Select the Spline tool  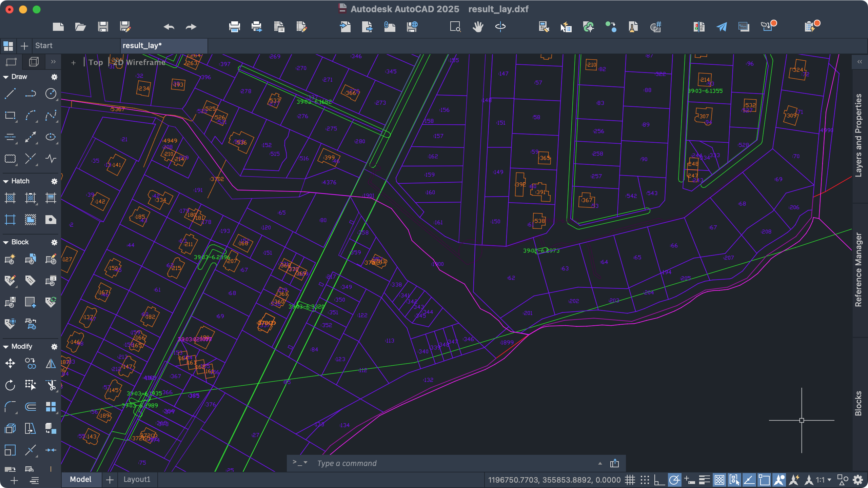point(51,116)
